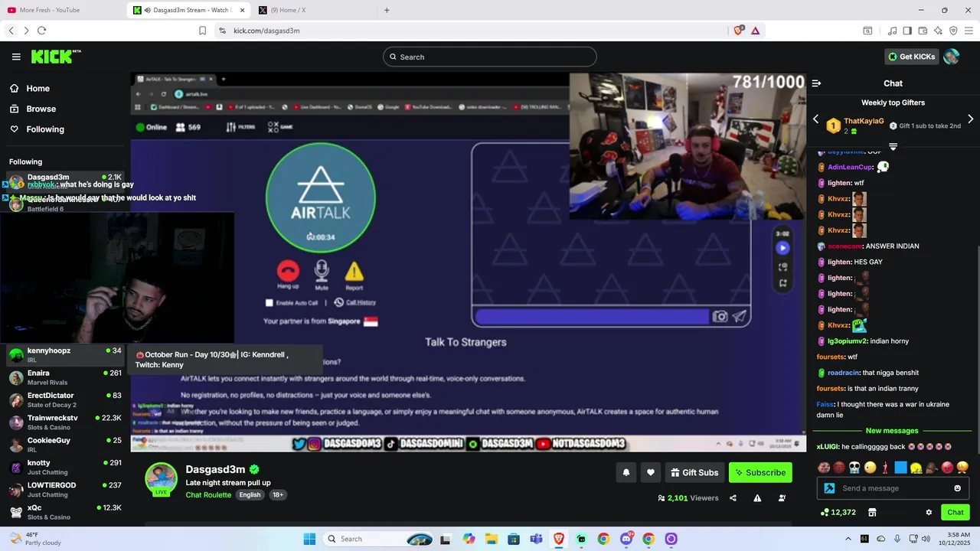The image size is (980, 551).
Task: Open a new browser tab
Action: tap(387, 10)
